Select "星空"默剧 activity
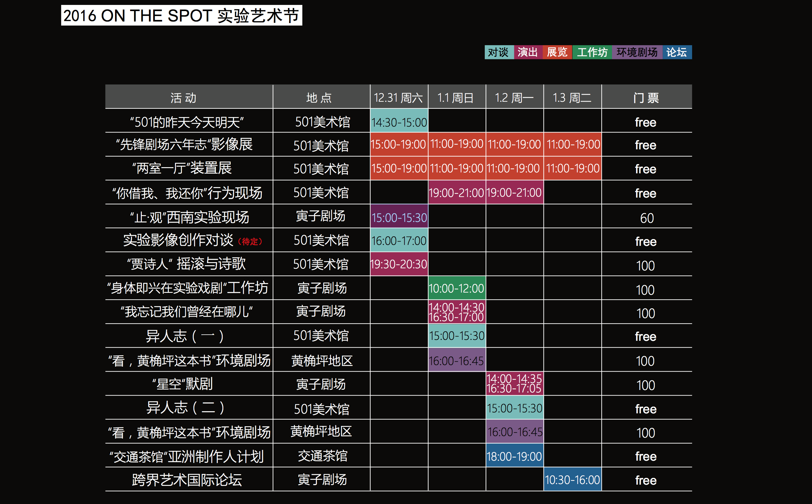 click(x=182, y=384)
